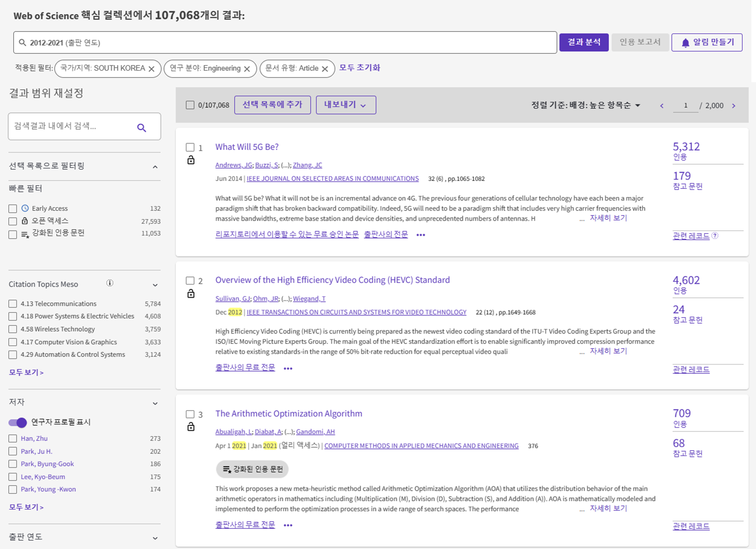
Task: Check the Early Access filter box
Action: pyautogui.click(x=13, y=209)
